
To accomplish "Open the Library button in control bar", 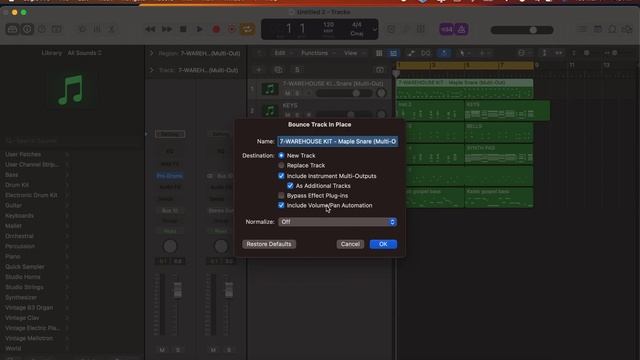I will [x=12, y=29].
